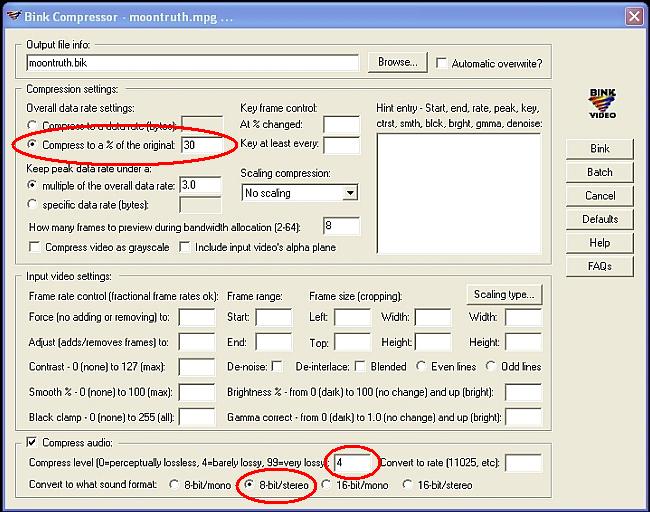Viewport: 650px width, 512px height.
Task: Click the specific data rate bytes field
Action: point(200,205)
